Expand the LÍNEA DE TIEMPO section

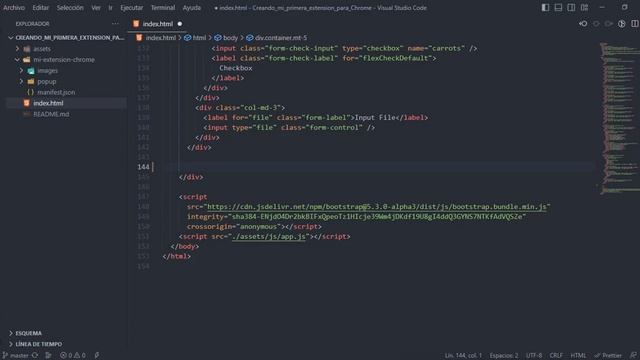tap(11, 344)
